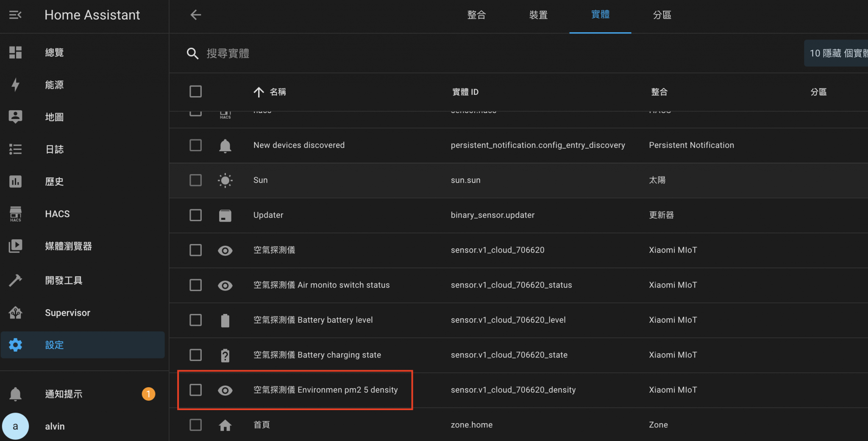Toggle the sidebar with hamburger menu
This screenshot has width=868, height=441.
point(15,15)
